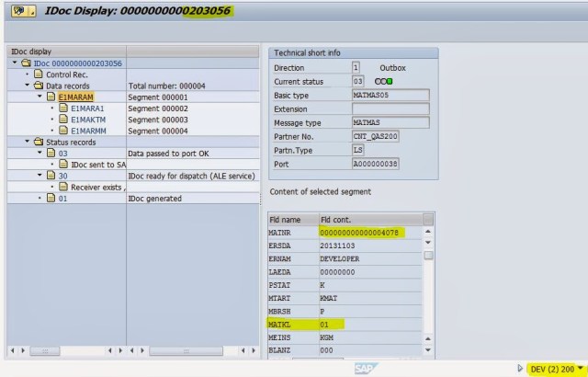Select 'IDoc sent to SA' status entry
The image size is (588, 377).
[98, 165]
